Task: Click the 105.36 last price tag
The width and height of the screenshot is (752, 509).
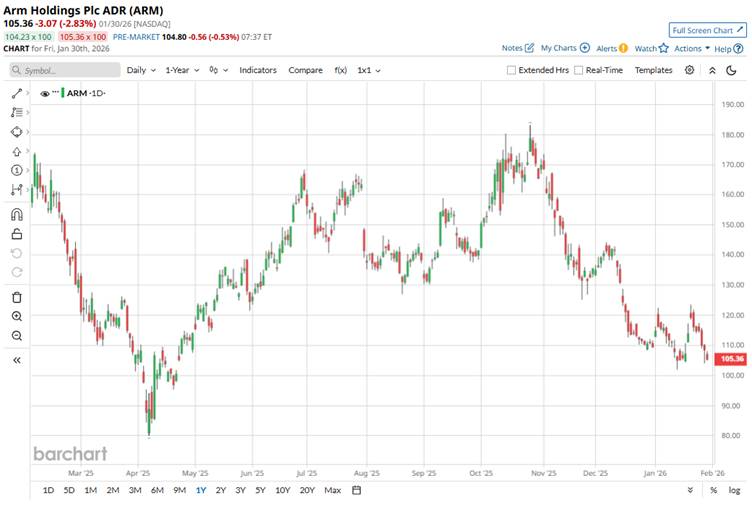Action: pyautogui.click(x=730, y=359)
